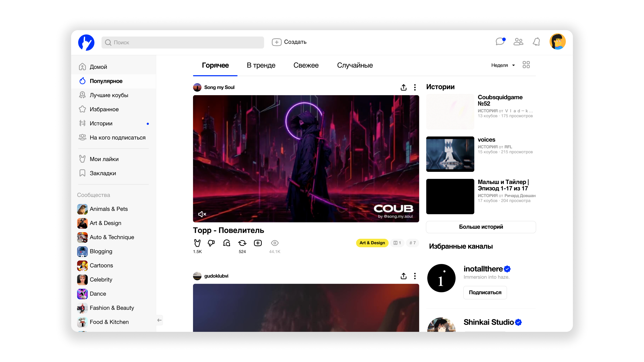Click the stories count badge 1

pyautogui.click(x=397, y=243)
